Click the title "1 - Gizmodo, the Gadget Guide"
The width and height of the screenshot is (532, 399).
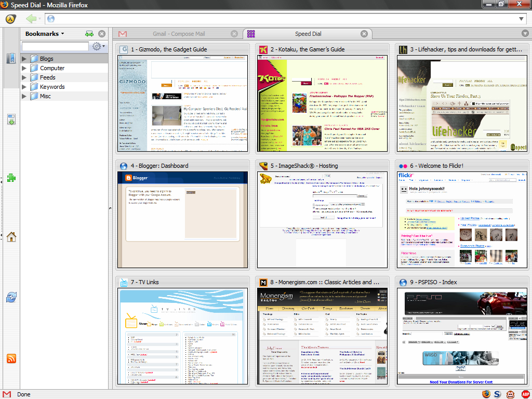click(x=169, y=49)
